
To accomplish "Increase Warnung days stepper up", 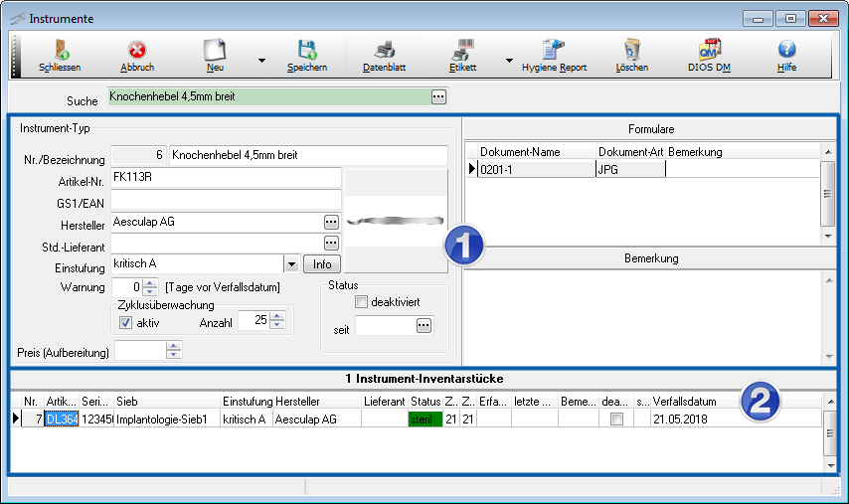I will 150,282.
